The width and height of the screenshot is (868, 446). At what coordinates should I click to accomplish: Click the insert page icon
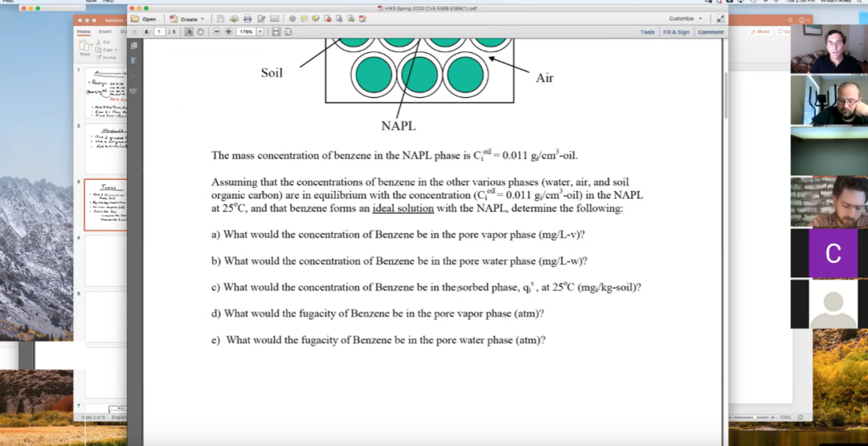point(351,18)
